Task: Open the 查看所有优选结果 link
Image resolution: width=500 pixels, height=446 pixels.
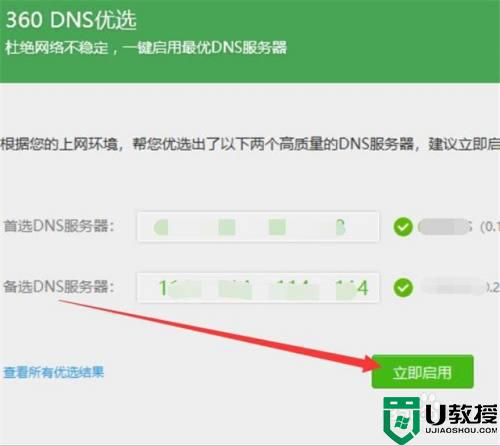Action: point(54,372)
